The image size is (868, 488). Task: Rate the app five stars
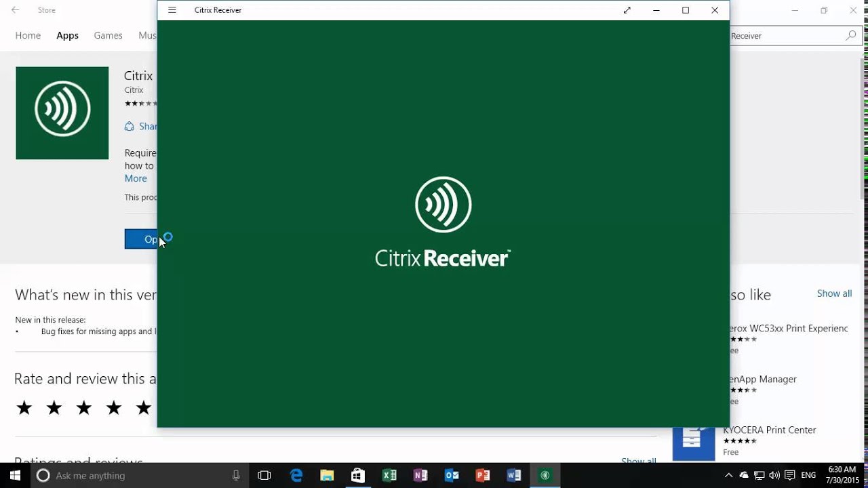point(144,407)
